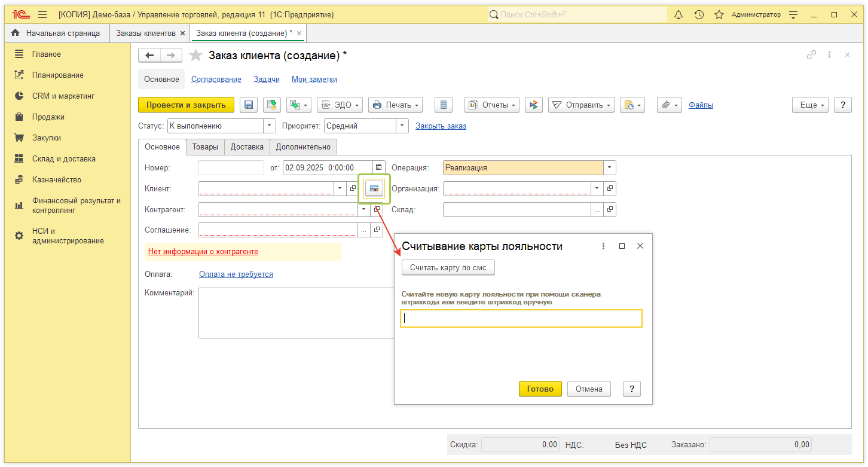Expand the Операция dropdown list
Image resolution: width=868 pixels, height=467 pixels.
point(609,167)
